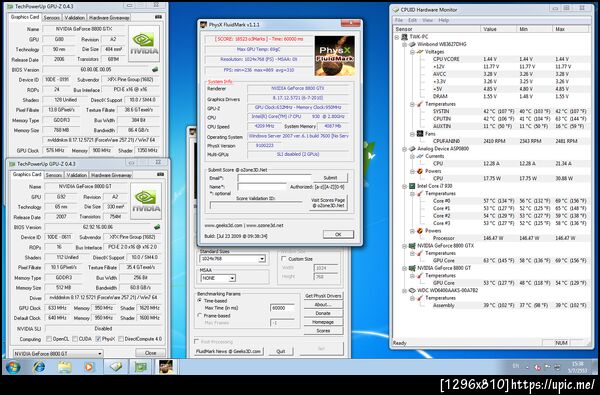Click the Donate button
This screenshot has height=395, width=600.
point(323,313)
